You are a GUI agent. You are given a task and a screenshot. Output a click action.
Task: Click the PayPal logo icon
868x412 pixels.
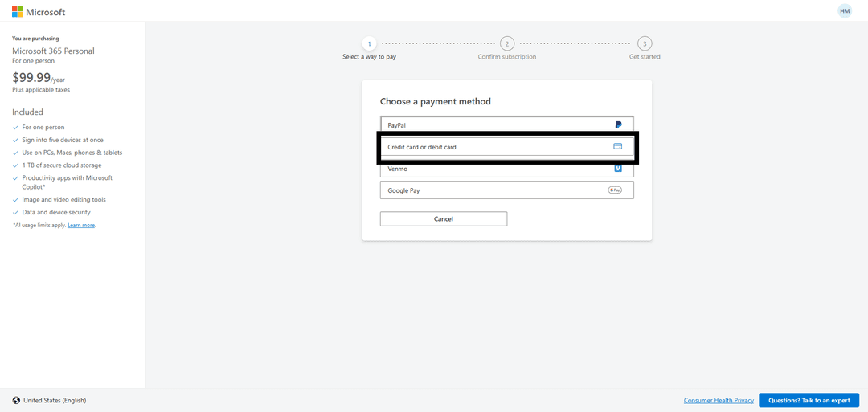point(618,125)
